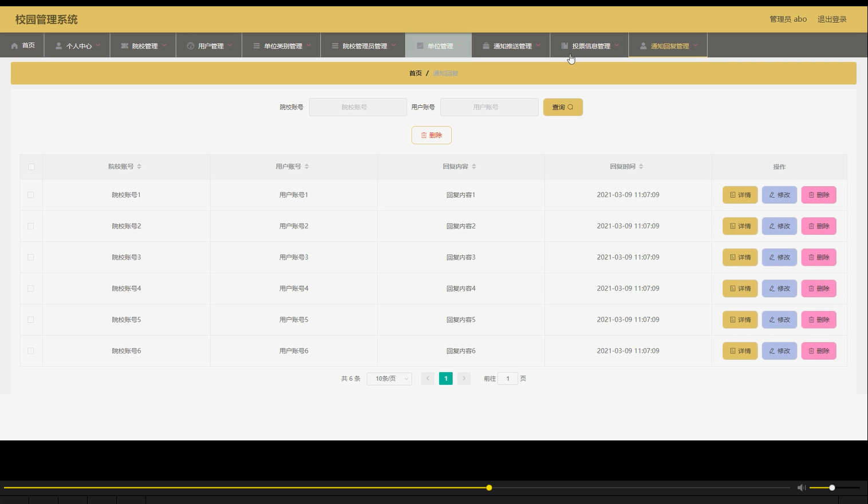Click the 用户账号6 table cell
Image resolution: width=868 pixels, height=504 pixels.
[x=294, y=351]
